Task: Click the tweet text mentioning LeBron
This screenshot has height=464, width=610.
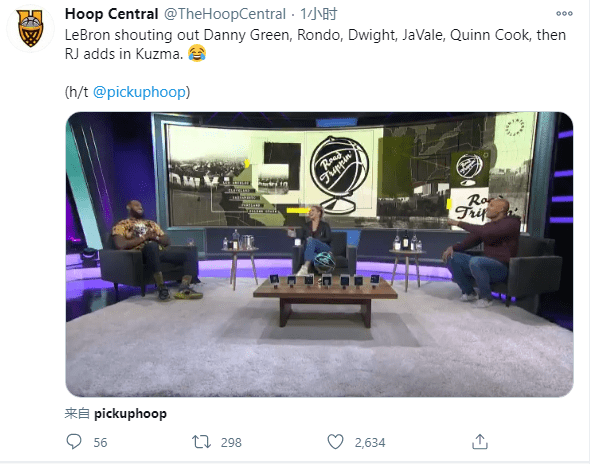Action: [315, 44]
